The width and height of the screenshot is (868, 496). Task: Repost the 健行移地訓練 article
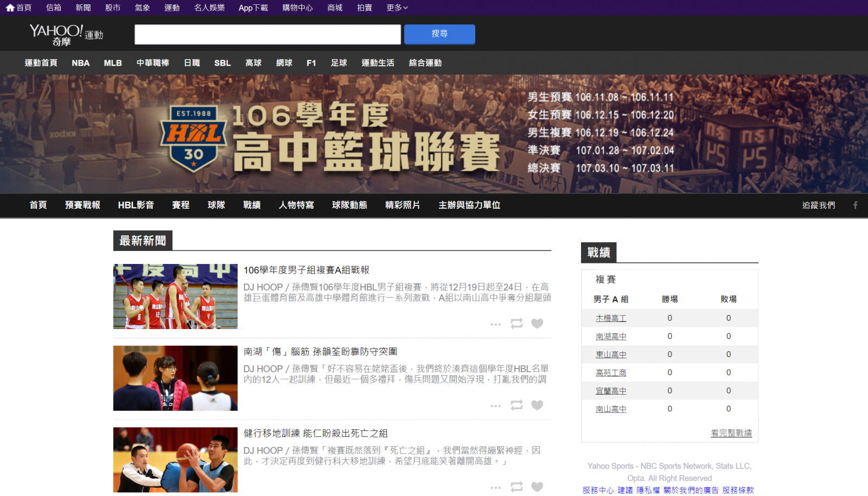pyautogui.click(x=516, y=487)
